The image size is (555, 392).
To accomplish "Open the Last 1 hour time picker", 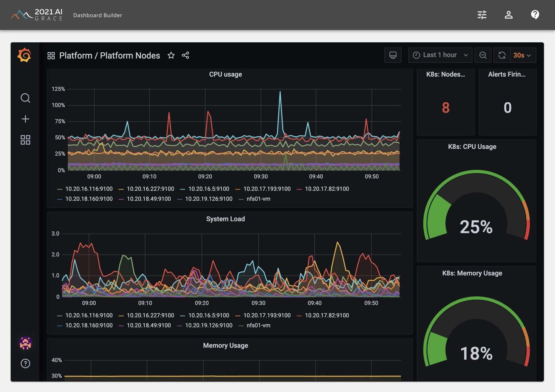I will coord(440,55).
